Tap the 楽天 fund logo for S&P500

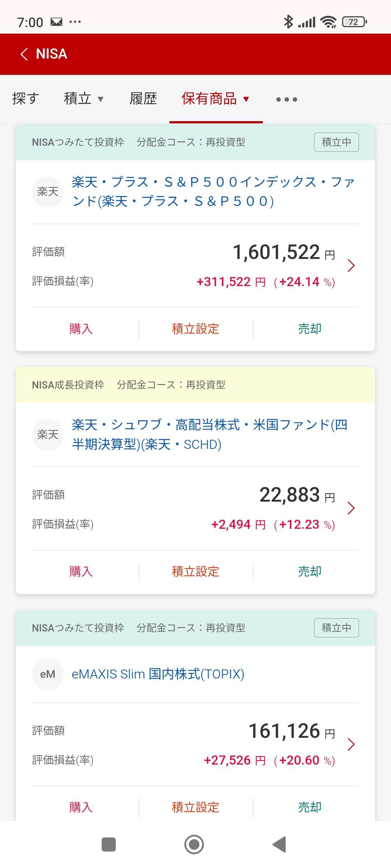[48, 192]
